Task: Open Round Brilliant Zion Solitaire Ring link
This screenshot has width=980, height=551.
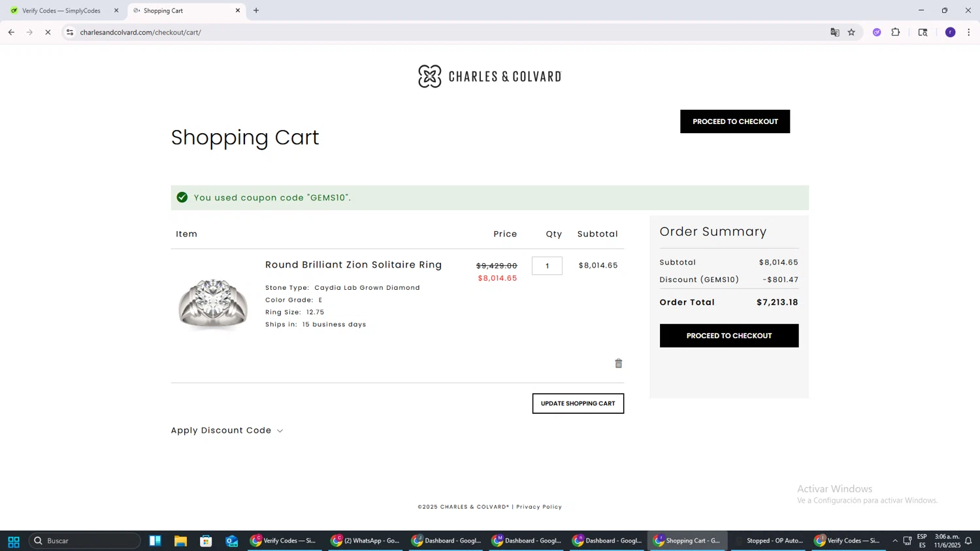Action: [353, 264]
